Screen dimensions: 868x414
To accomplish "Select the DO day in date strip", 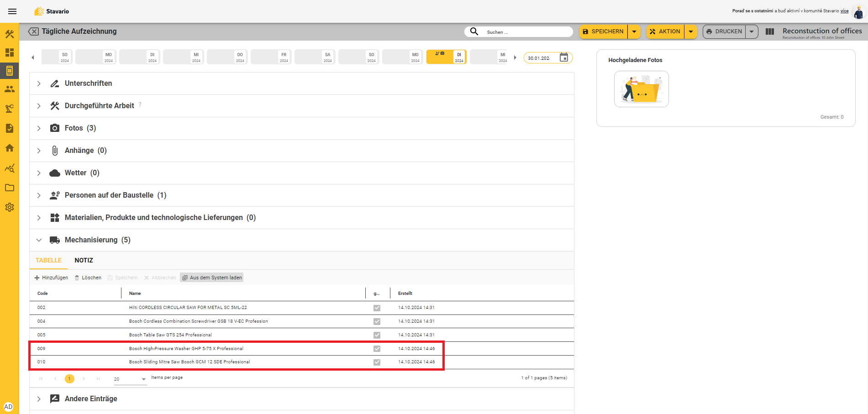I will (x=227, y=57).
